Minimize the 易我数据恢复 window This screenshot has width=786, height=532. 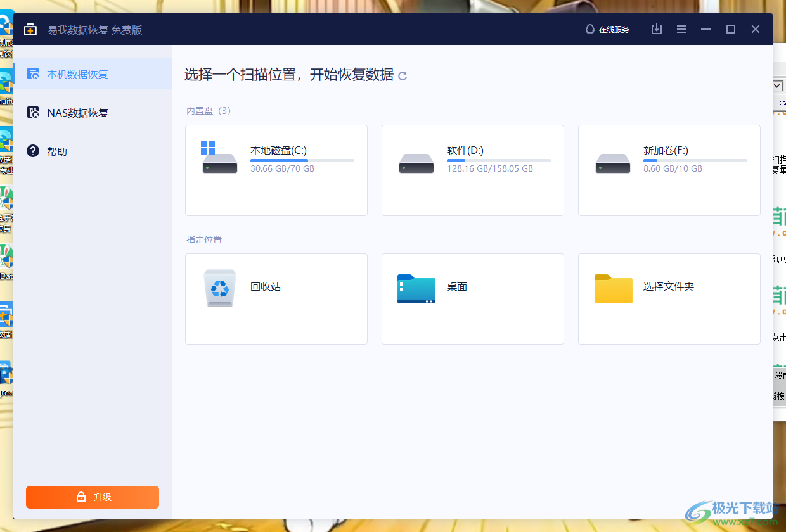pos(706,29)
